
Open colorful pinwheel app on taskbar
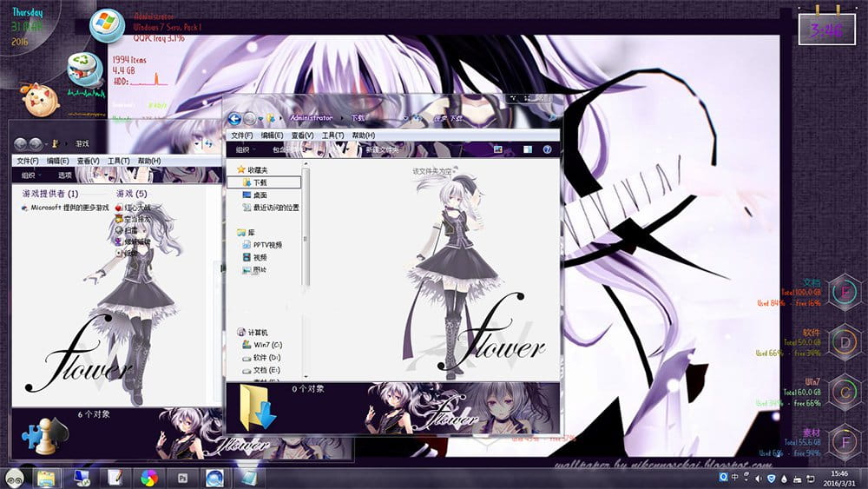pos(149,478)
